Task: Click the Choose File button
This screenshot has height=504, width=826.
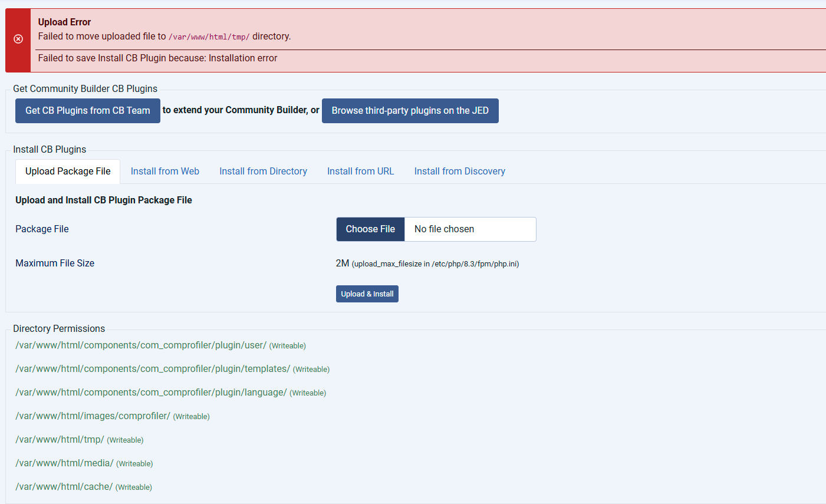Action: click(x=370, y=229)
